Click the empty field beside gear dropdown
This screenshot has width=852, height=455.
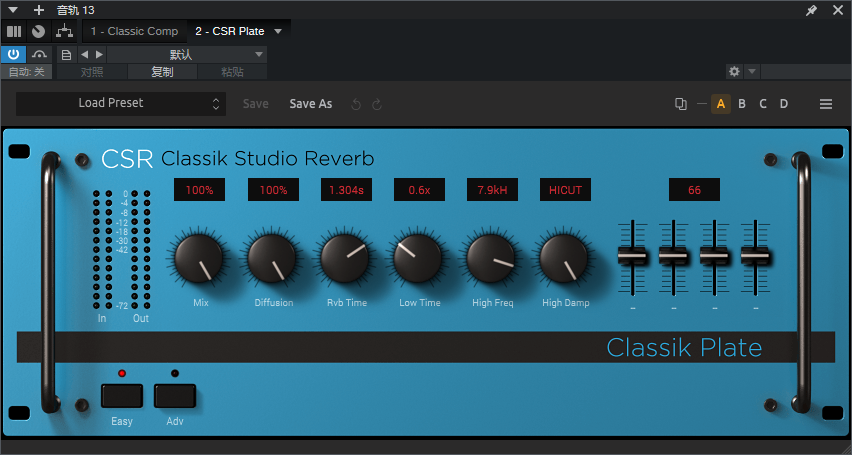805,71
